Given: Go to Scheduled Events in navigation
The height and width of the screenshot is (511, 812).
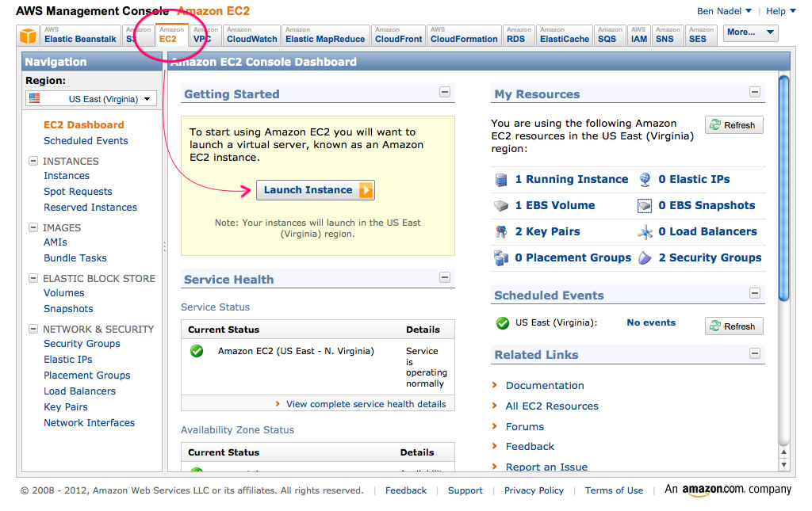Looking at the screenshot, I should [x=86, y=141].
